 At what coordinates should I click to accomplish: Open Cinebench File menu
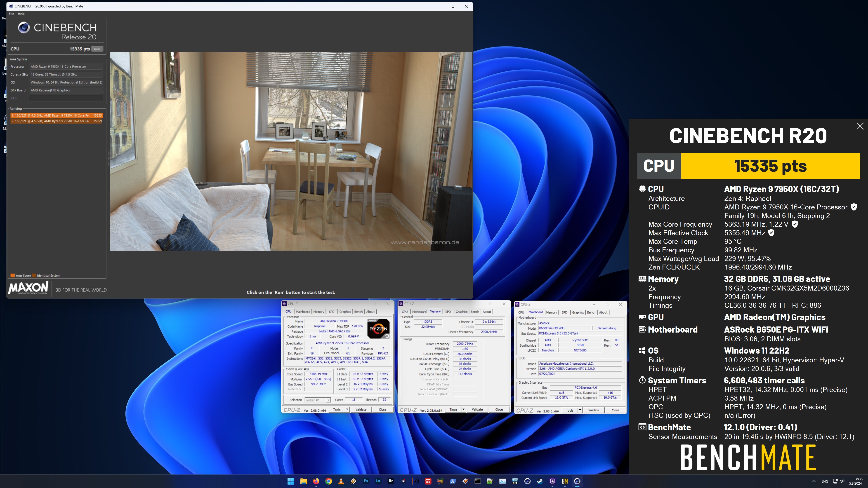coord(11,14)
